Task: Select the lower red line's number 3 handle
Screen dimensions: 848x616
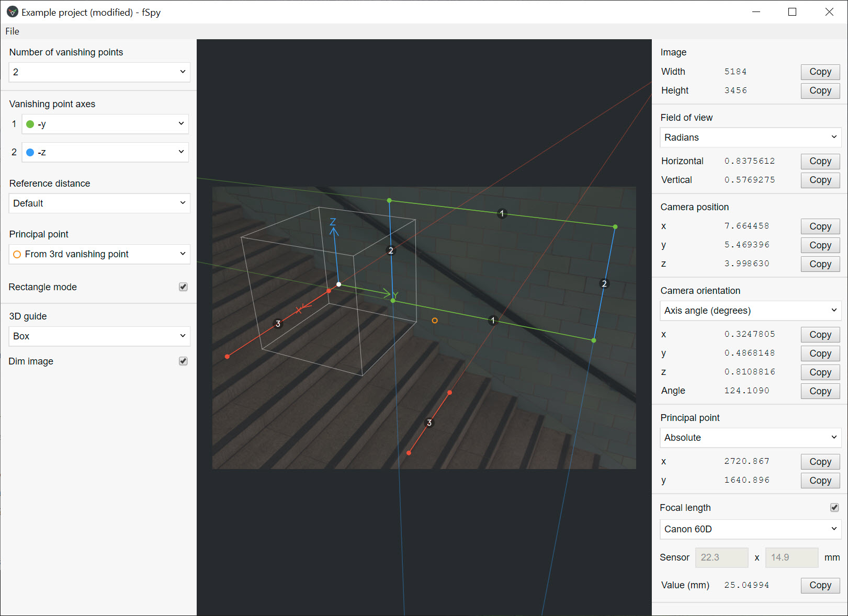Action: pyautogui.click(x=429, y=423)
